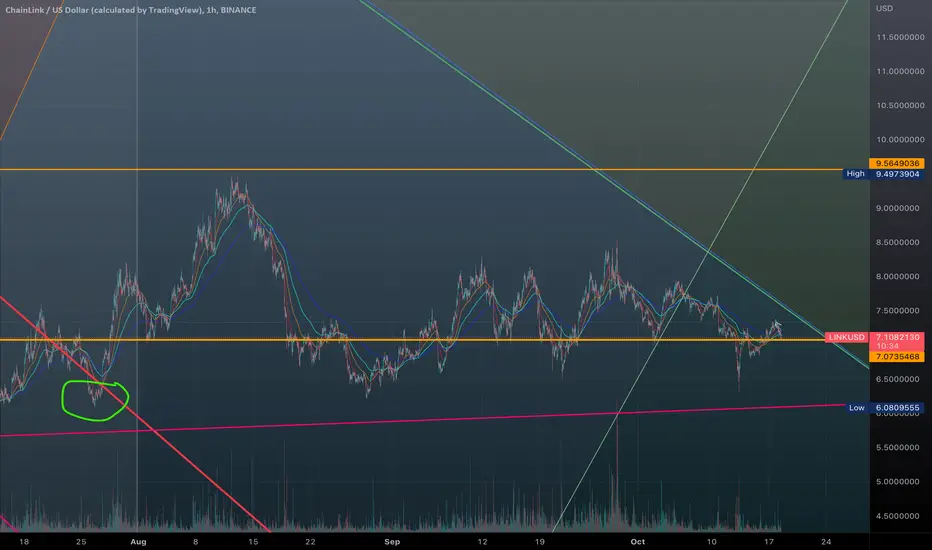The height and width of the screenshot is (550, 932).
Task: Click the 4.5000000 price axis tick
Action: [x=898, y=516]
